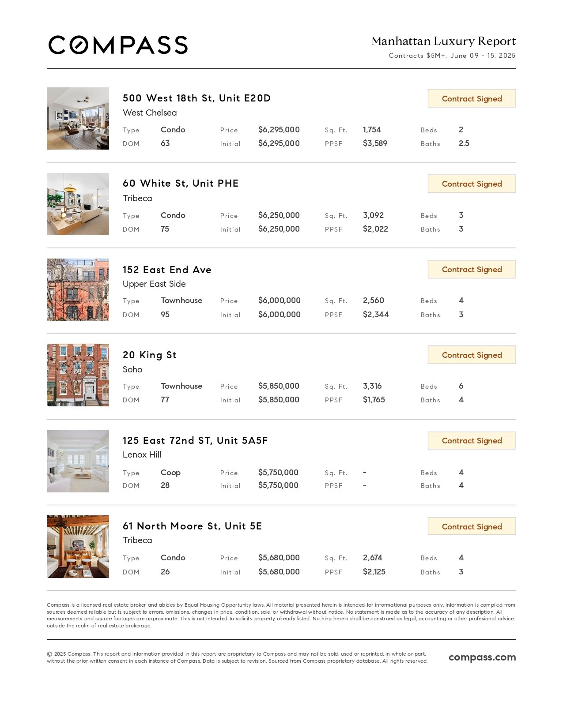Click the 61 North Moore St listing photo
The width and height of the screenshot is (563, 728).
point(78,547)
